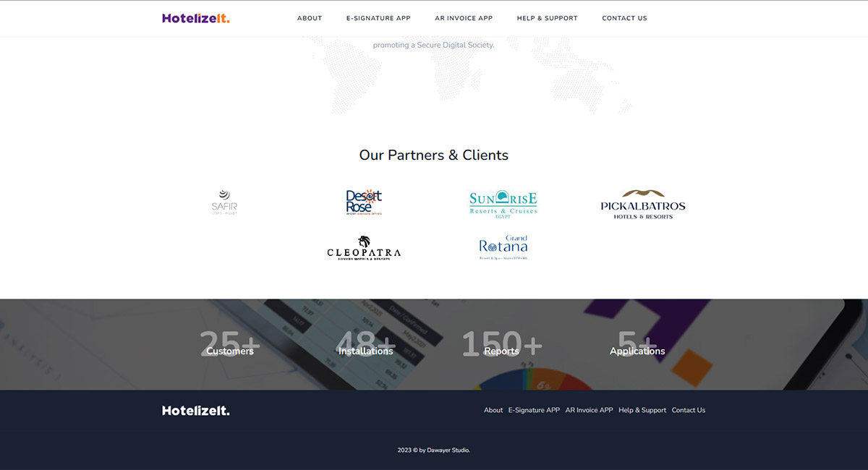The width and height of the screenshot is (868, 470).
Task: Open the footer Contact Us link
Action: click(x=688, y=410)
